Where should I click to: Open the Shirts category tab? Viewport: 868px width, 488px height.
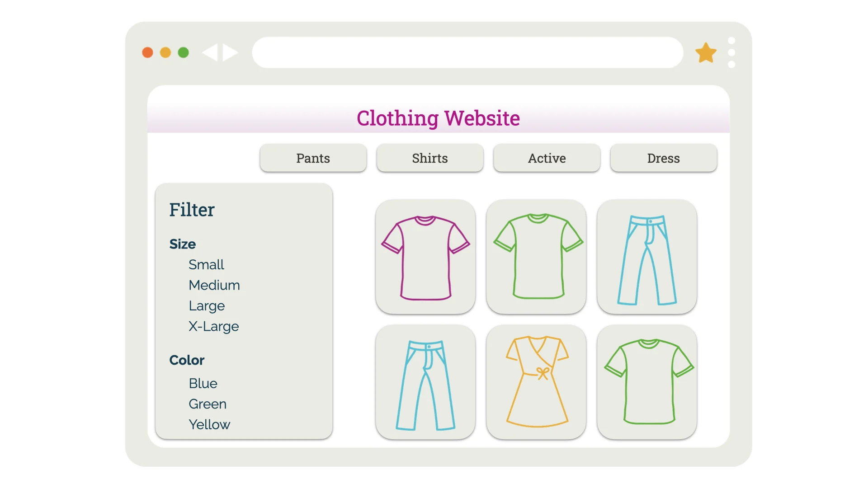click(430, 158)
